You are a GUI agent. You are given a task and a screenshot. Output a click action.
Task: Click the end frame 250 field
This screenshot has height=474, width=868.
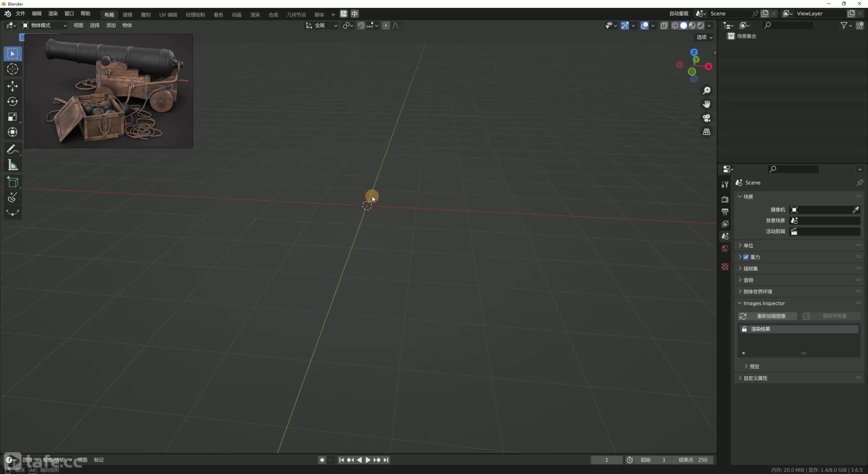click(x=693, y=460)
